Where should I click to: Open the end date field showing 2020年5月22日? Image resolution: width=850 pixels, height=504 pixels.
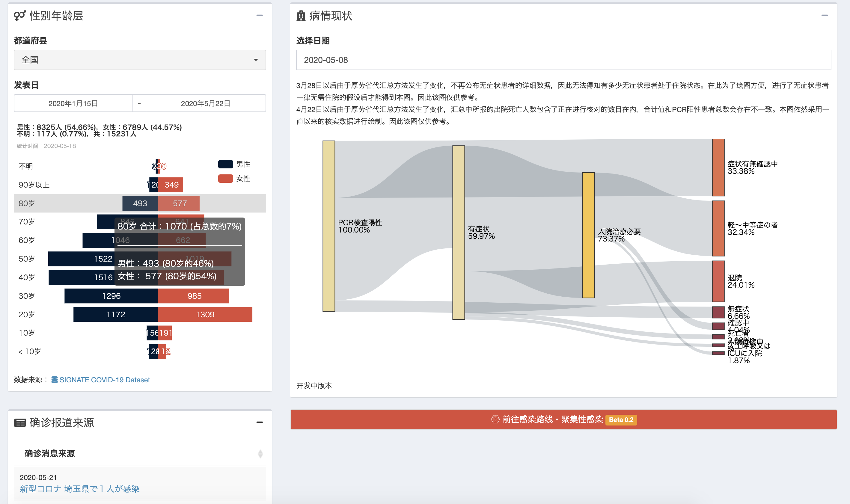tap(206, 103)
